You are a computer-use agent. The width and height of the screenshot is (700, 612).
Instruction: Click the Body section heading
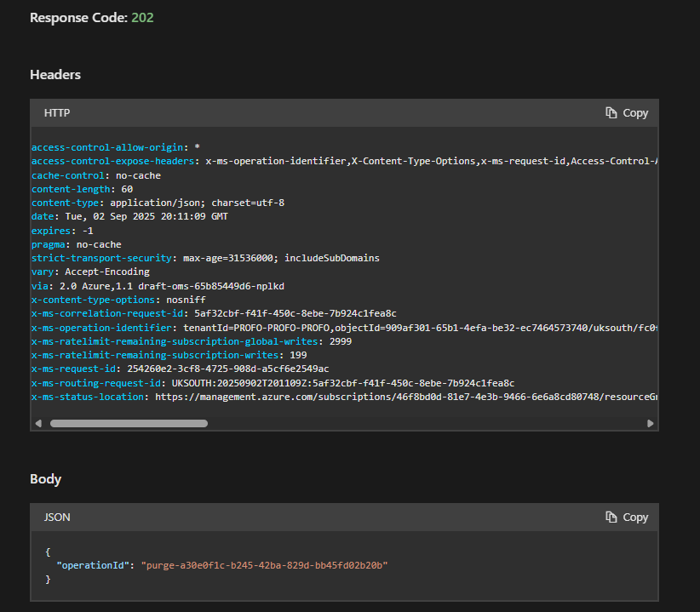click(45, 479)
